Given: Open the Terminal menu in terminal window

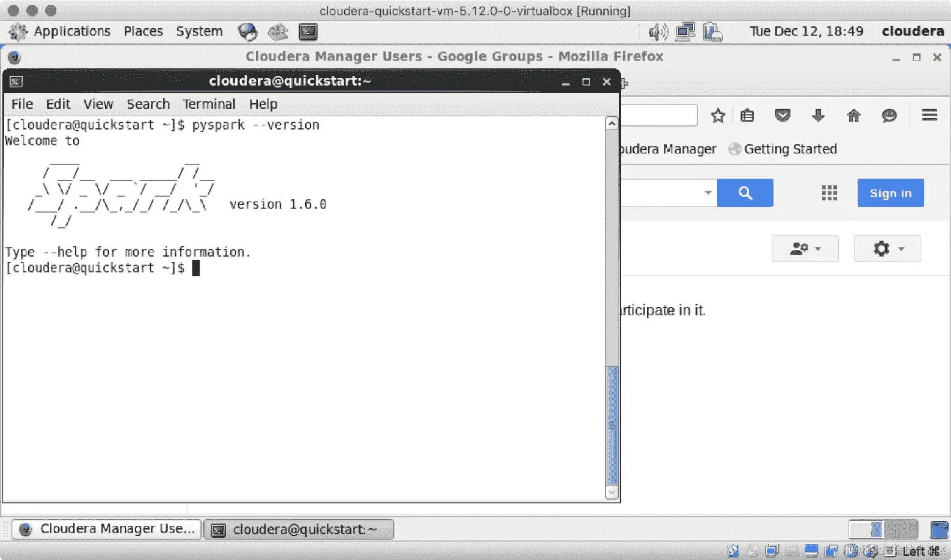Looking at the screenshot, I should coord(209,104).
